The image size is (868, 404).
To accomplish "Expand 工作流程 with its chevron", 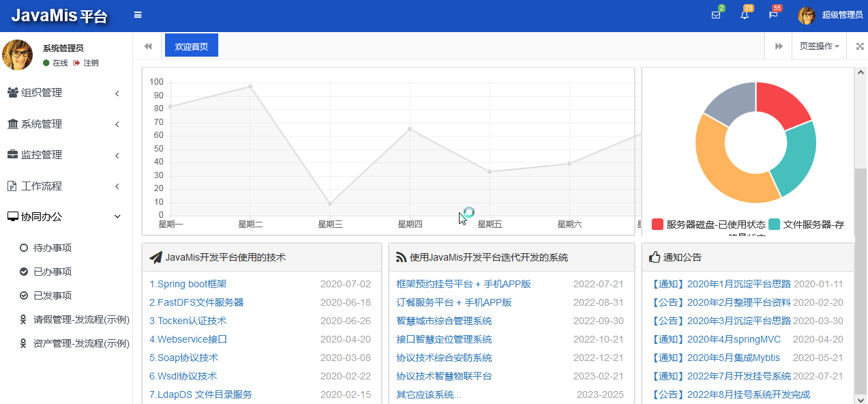I will point(117,186).
